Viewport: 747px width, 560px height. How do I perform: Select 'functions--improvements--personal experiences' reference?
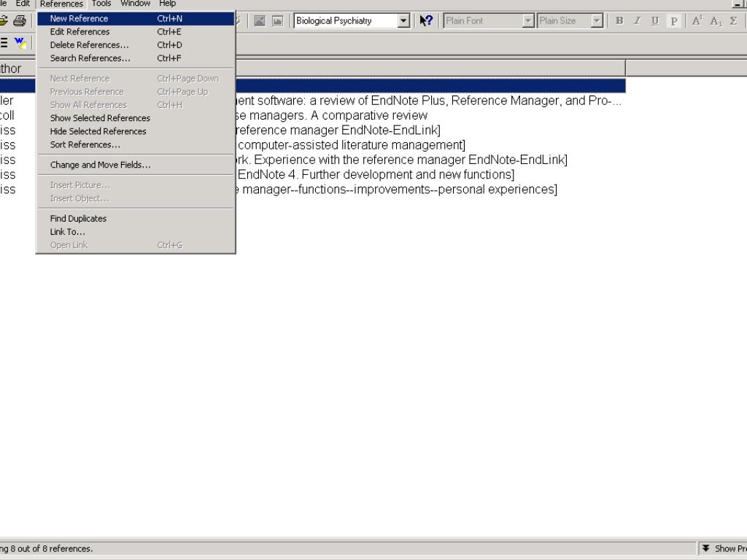(397, 189)
